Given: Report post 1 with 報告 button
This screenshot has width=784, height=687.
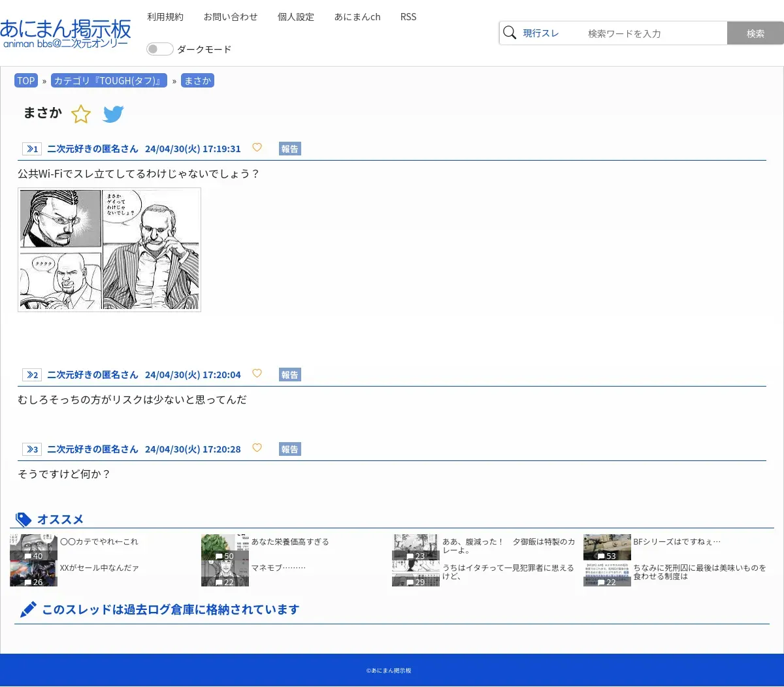Looking at the screenshot, I should pyautogui.click(x=290, y=149).
